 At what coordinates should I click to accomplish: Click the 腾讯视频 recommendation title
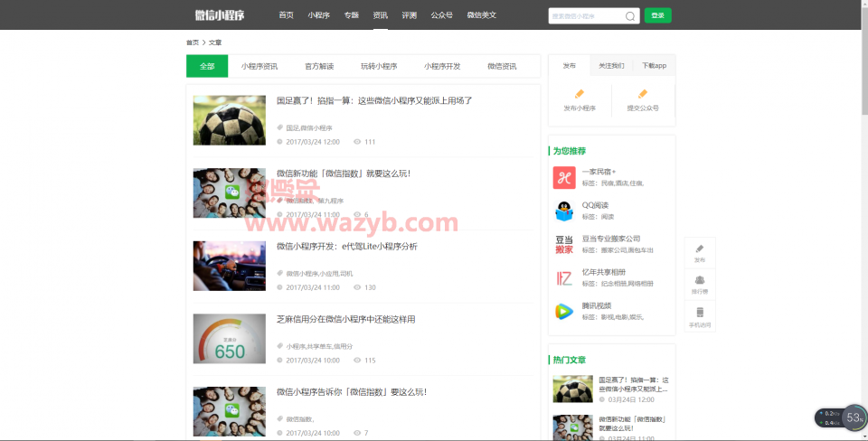[597, 305]
